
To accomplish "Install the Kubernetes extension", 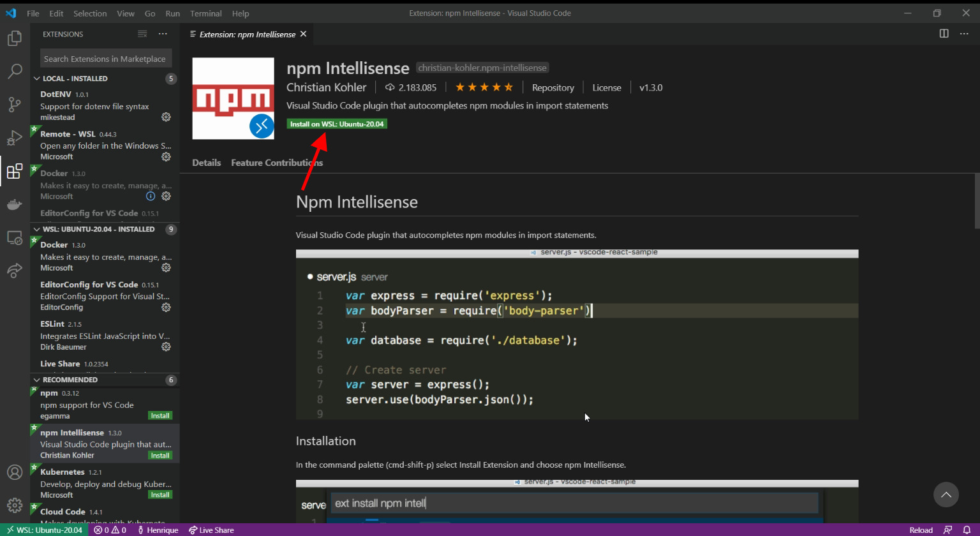I will 160,495.
